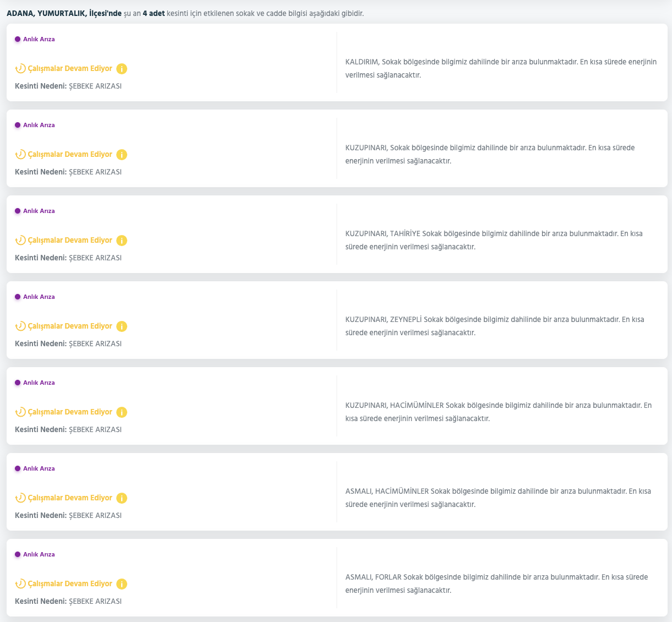Open the info icon in ASMALI, FORLAR card
The height and width of the screenshot is (622, 672).
(x=122, y=584)
